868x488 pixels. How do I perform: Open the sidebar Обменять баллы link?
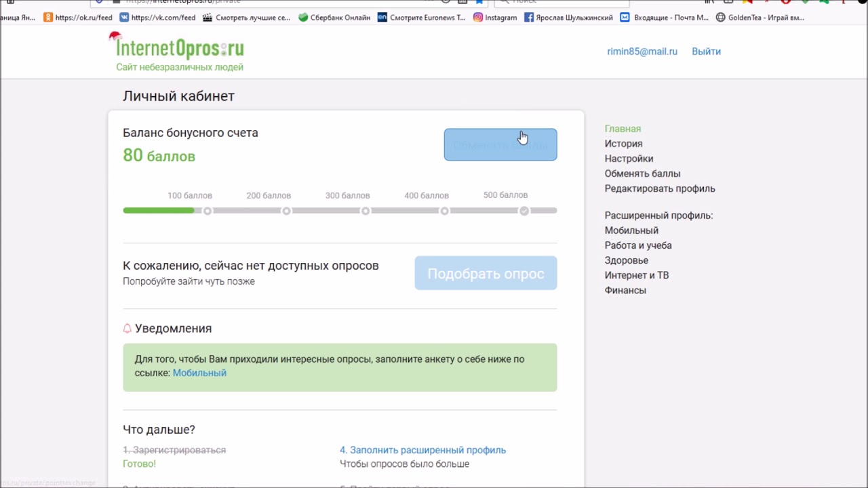click(x=642, y=174)
